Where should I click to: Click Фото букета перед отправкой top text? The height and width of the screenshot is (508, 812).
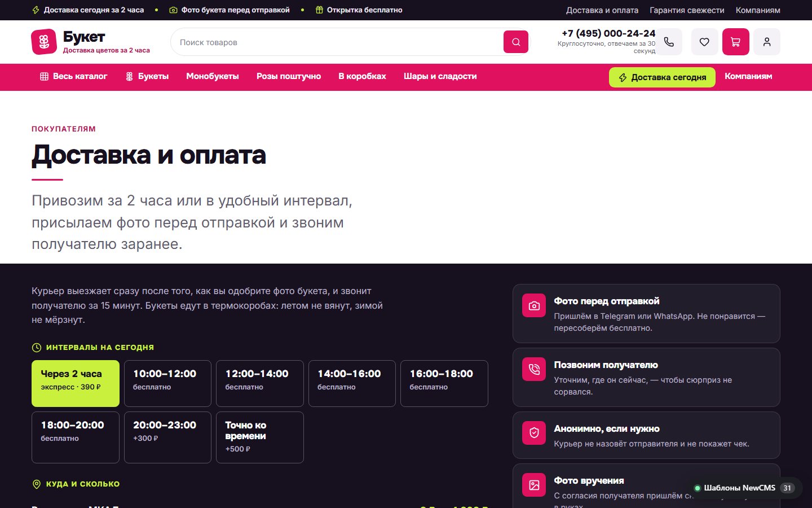click(x=236, y=10)
